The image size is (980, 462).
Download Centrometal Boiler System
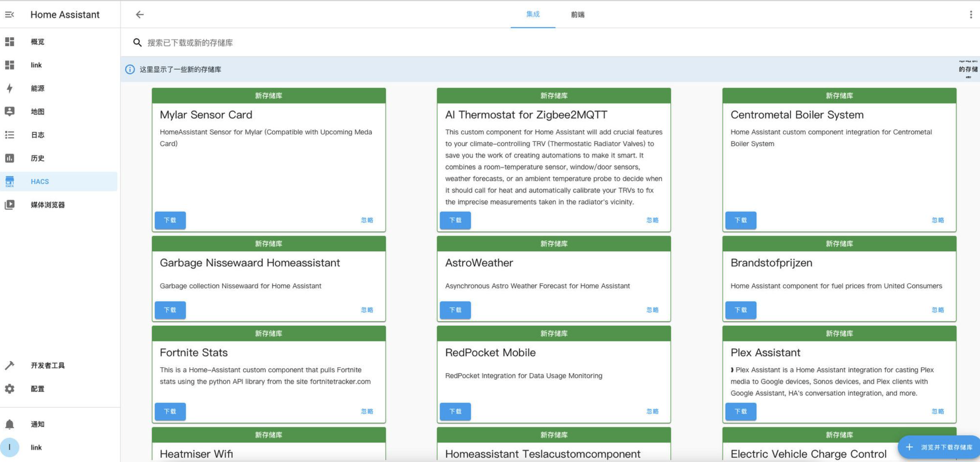click(741, 220)
